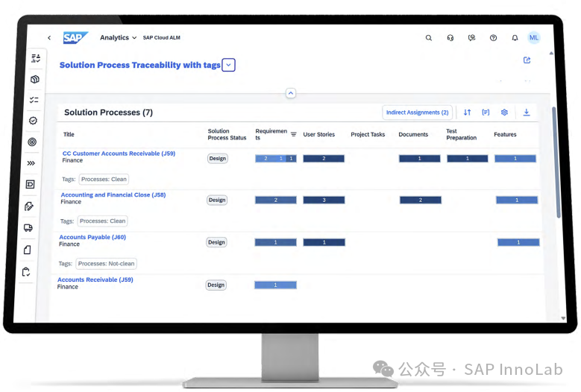Image resolution: width=581 pixels, height=392 pixels.
Task: Open the boxed arrow sidebar icon
Action: tap(31, 184)
